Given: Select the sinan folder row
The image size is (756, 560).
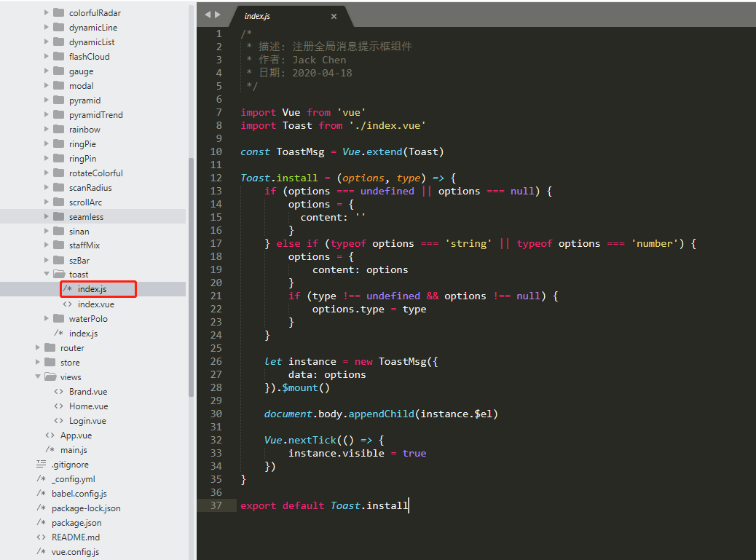Looking at the screenshot, I should [x=92, y=232].
